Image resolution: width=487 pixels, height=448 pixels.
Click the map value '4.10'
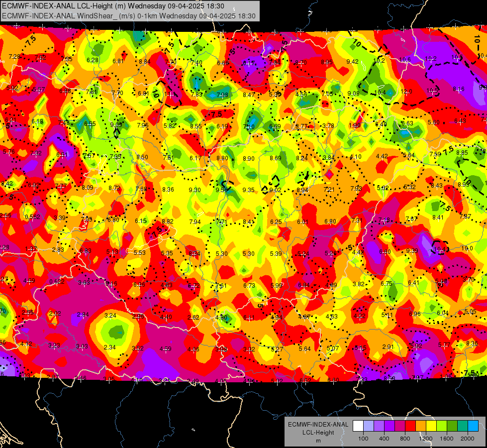[355, 157]
